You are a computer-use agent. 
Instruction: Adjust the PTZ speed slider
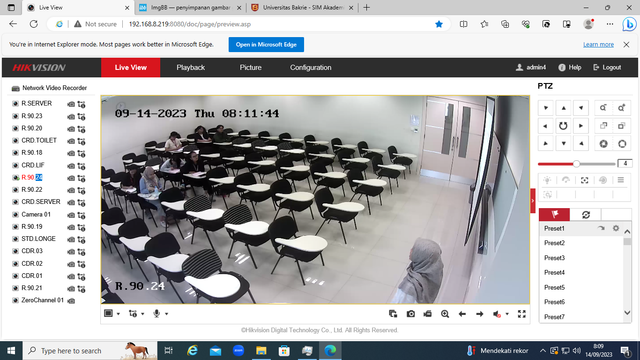[x=576, y=164]
